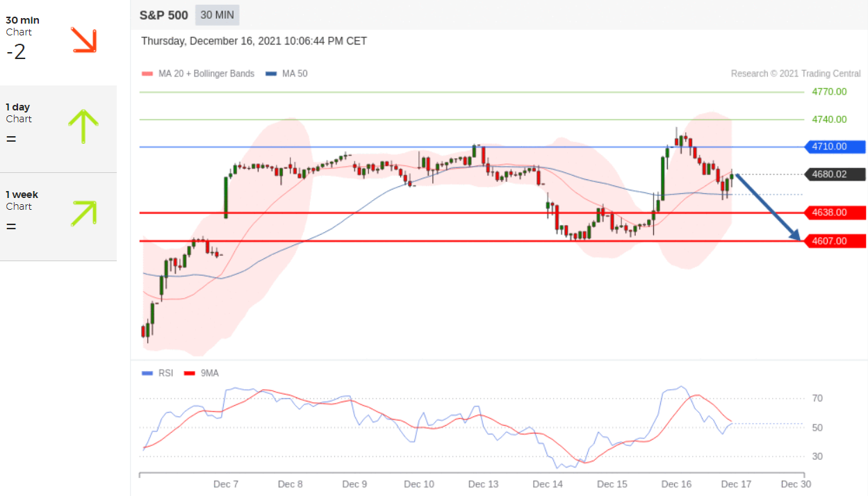Image resolution: width=868 pixels, height=496 pixels.
Task: Click the Dec 9 axis label
Action: pyautogui.click(x=354, y=484)
